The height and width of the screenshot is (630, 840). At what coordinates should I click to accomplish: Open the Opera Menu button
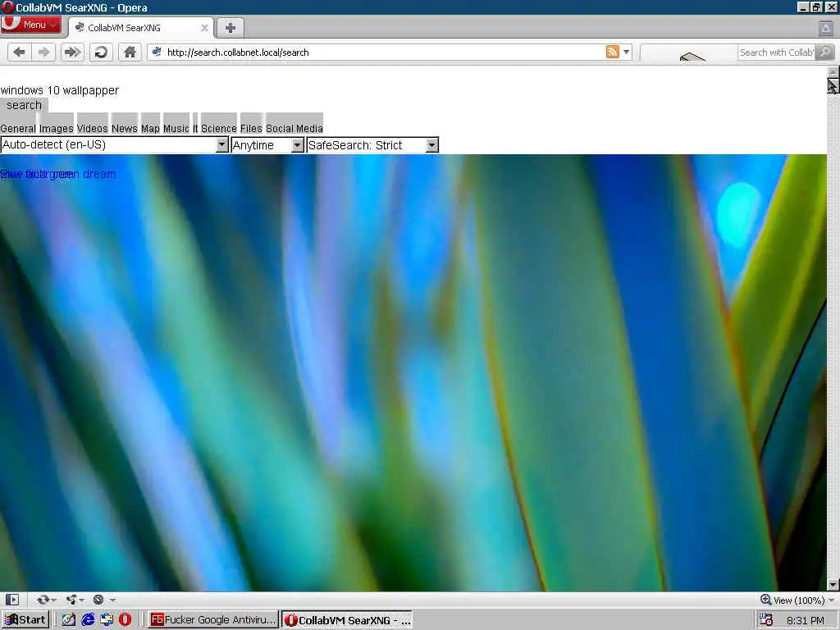30,25
